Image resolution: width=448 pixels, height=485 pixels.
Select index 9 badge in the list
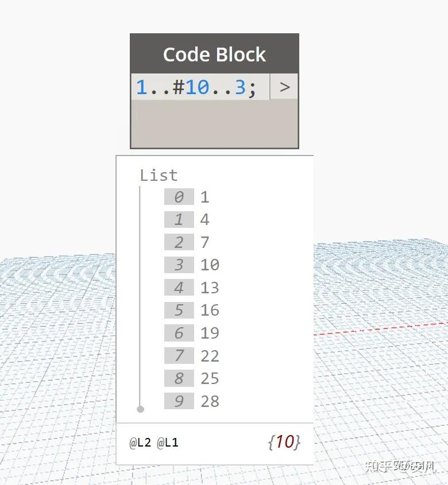coord(179,401)
